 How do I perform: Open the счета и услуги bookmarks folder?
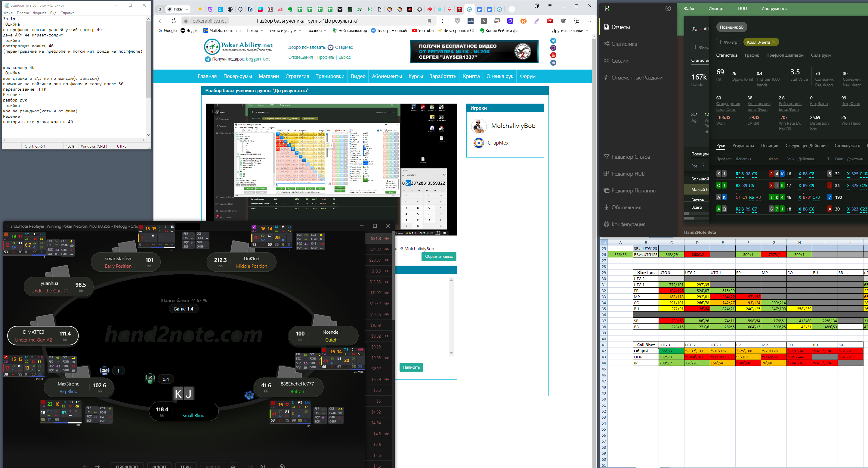[x=286, y=30]
